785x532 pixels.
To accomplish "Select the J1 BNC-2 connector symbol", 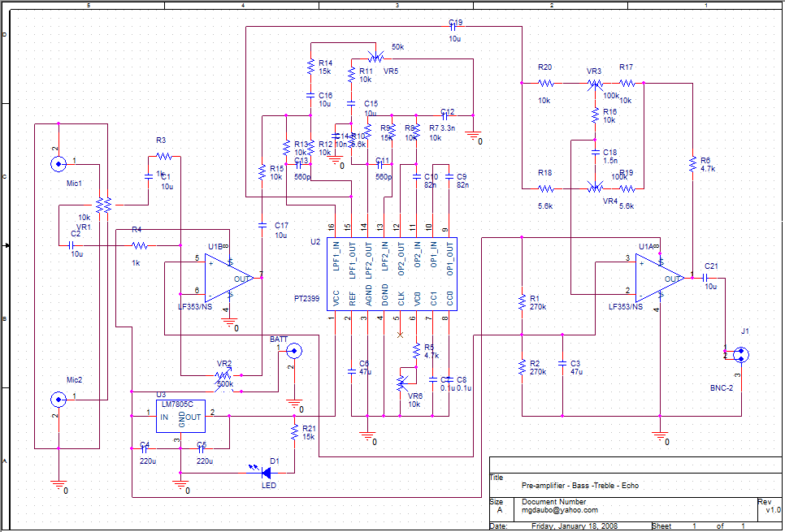I will (741, 355).
